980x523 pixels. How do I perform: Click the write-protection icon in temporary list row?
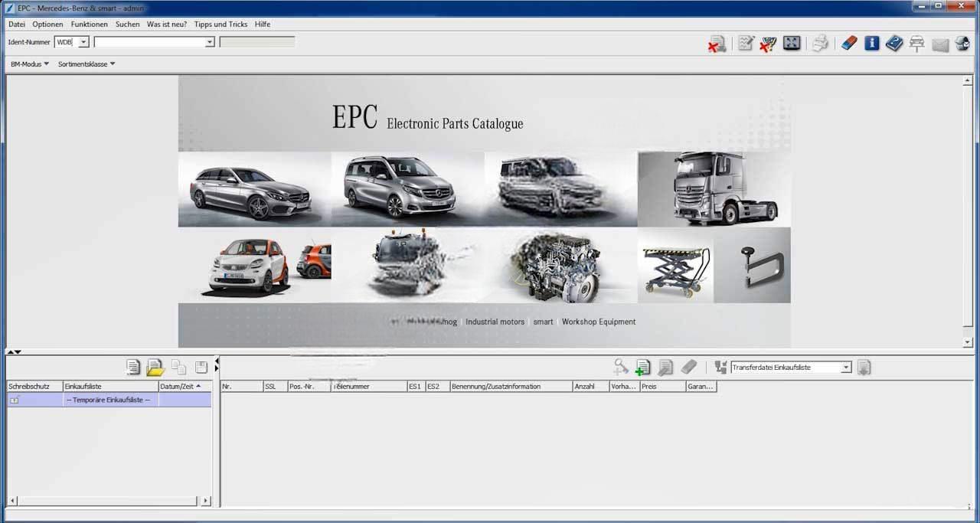pos(15,400)
